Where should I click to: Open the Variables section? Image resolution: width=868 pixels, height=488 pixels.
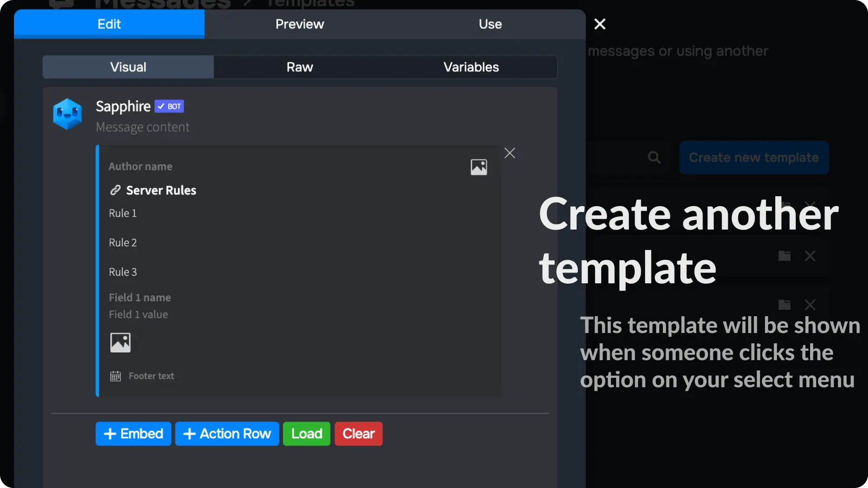tap(471, 67)
